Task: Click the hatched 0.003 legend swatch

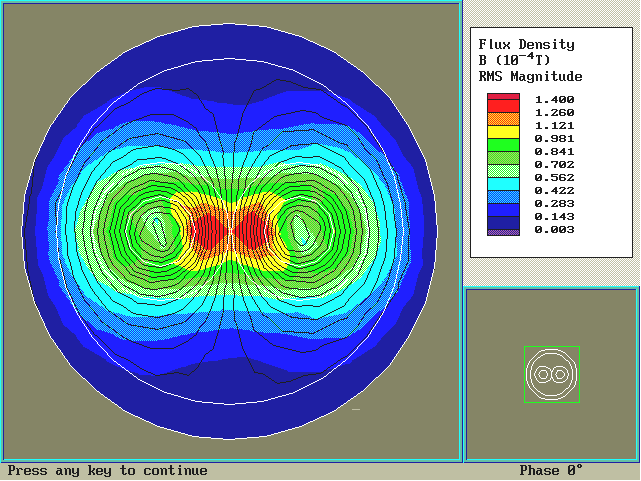Action: 503,230
